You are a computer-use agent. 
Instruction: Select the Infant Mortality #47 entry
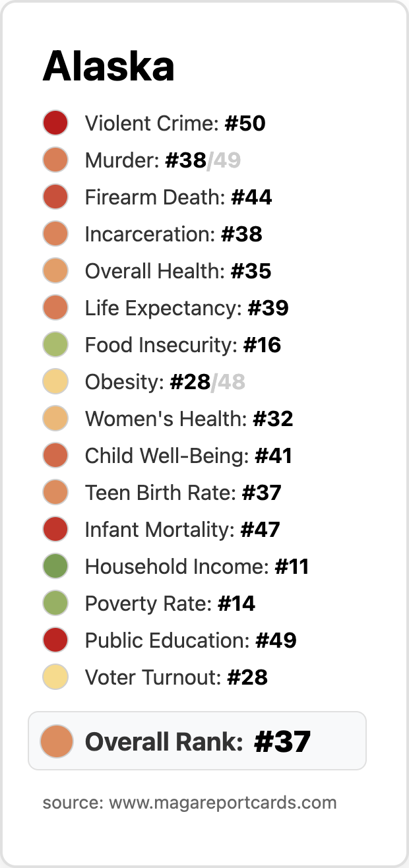[183, 530]
